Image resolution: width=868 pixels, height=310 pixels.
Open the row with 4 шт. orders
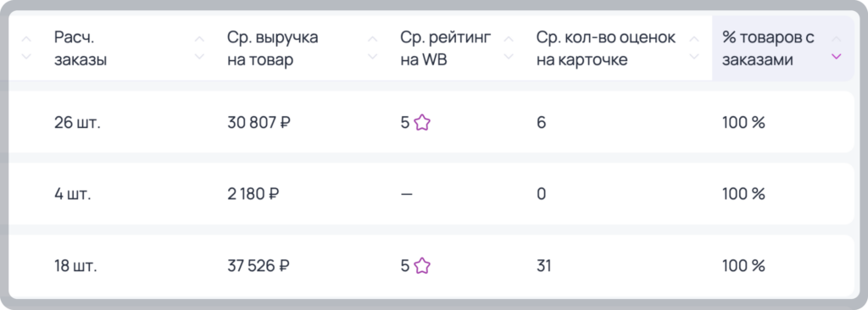[431, 194]
